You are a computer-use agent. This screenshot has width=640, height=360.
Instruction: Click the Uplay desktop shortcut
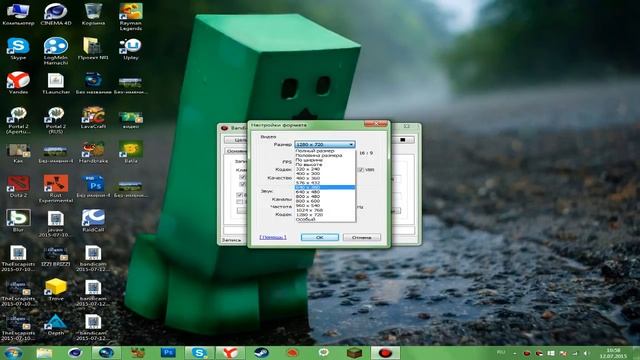[131, 49]
